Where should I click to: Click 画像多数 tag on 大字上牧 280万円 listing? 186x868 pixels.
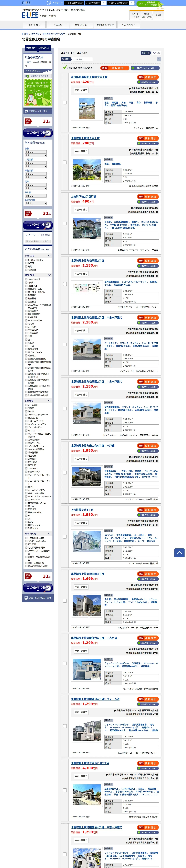point(109,159)
